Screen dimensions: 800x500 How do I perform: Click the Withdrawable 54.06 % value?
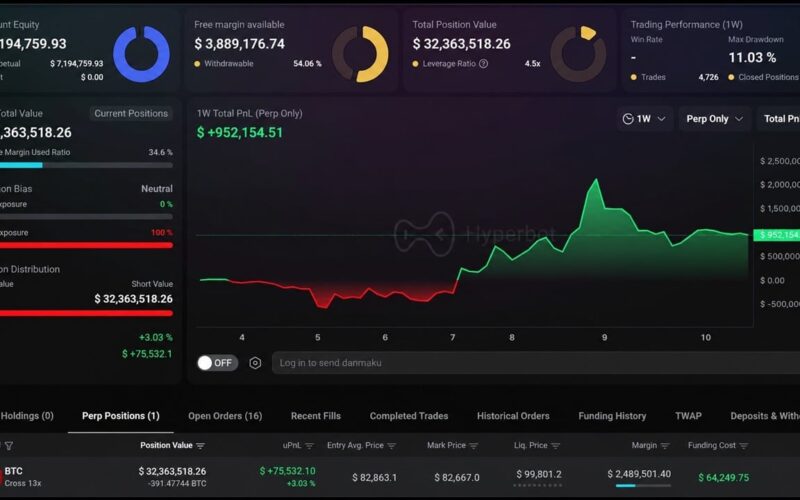[307, 64]
